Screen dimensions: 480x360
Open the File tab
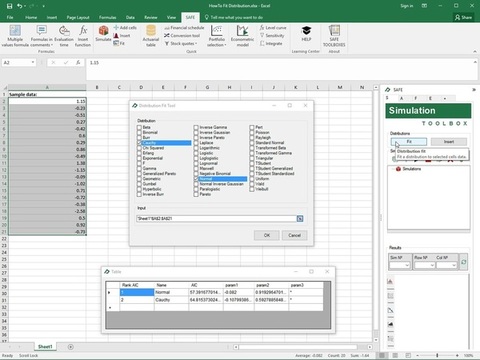click(x=10, y=17)
